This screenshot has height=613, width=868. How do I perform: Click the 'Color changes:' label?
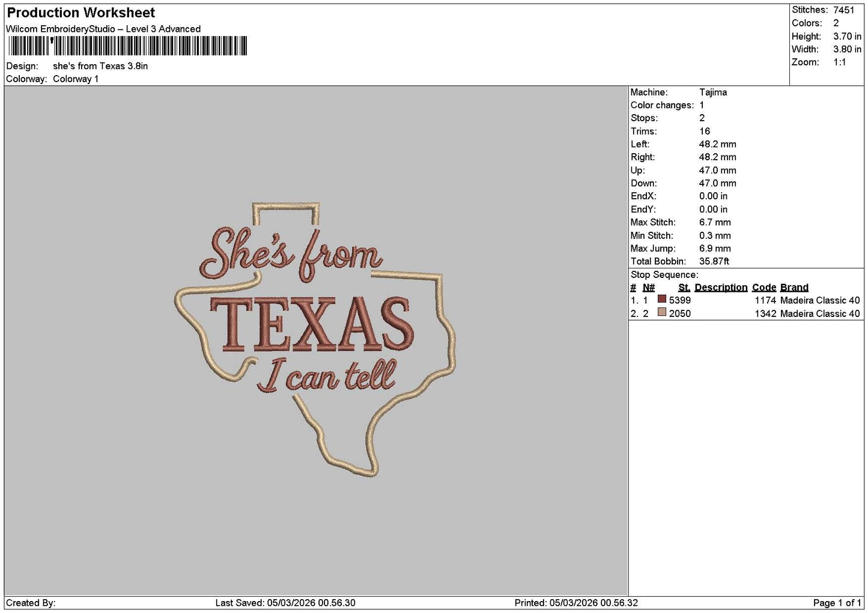pos(662,105)
